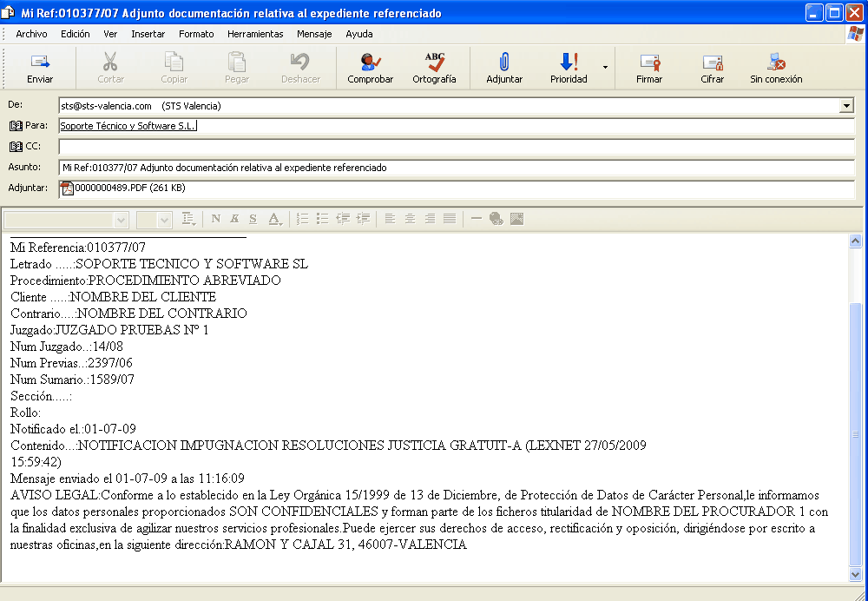Viewport: 868px width, 601px height.
Task: Open the Mensaje menu
Action: (x=313, y=34)
